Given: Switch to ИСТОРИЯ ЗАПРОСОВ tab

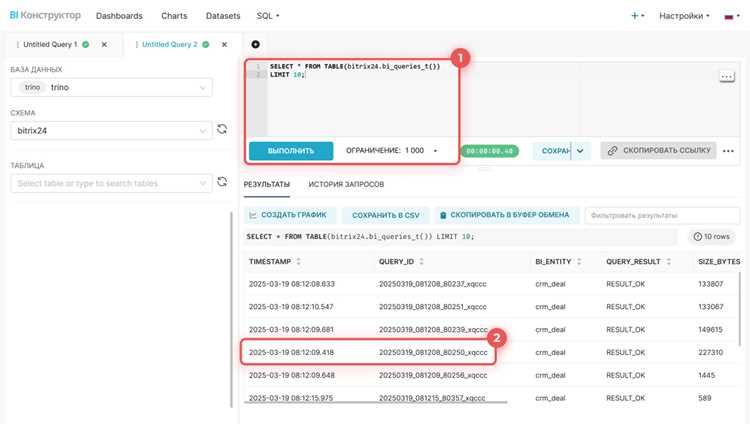Looking at the screenshot, I should coord(346,184).
